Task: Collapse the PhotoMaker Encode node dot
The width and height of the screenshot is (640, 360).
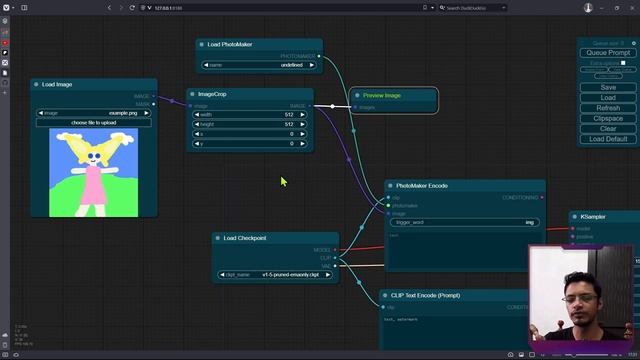Action: tap(390, 186)
